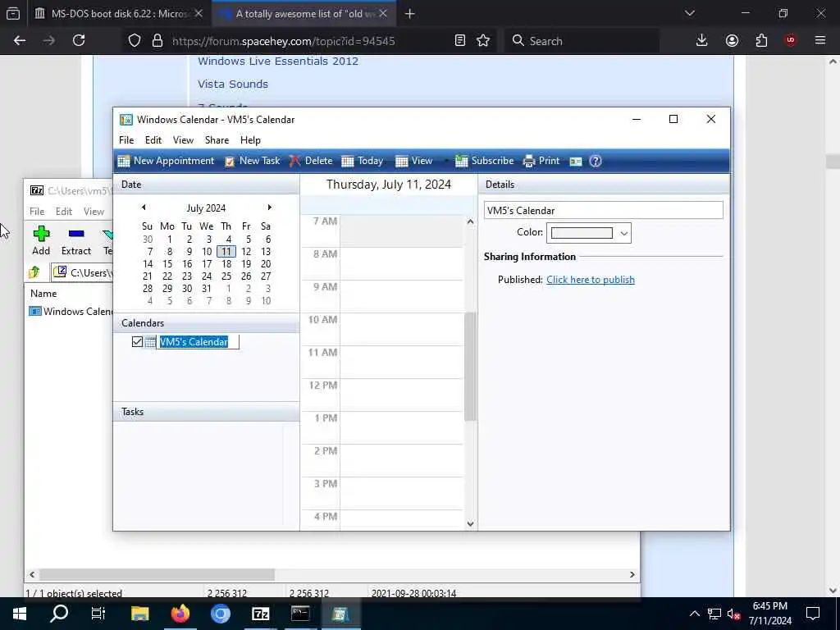Screen dimensions: 840x630
Task: Uncheck VM5's Calendar checkbox
Action: [137, 342]
